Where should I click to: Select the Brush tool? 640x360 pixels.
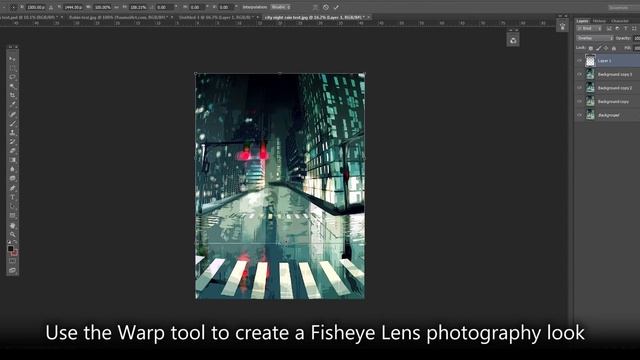click(x=12, y=123)
